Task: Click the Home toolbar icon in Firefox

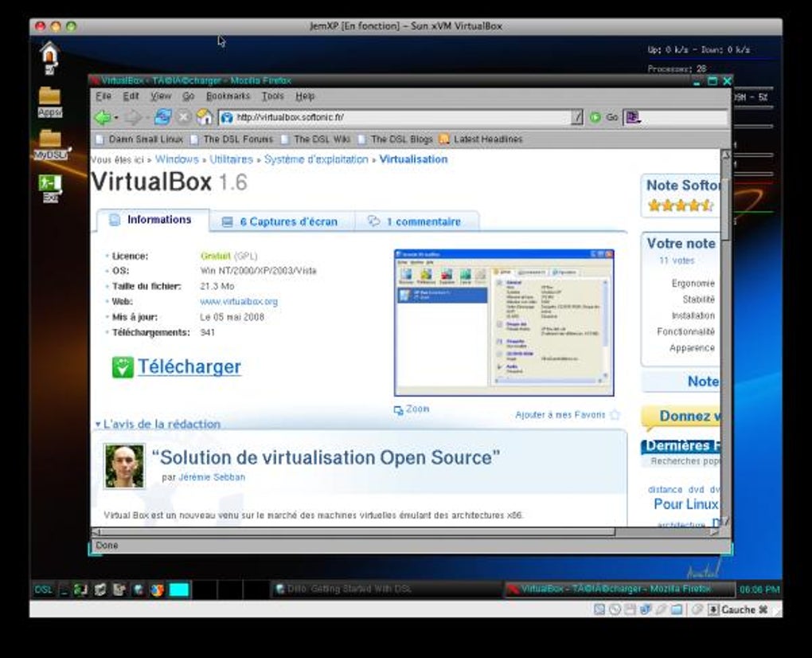Action: [x=205, y=117]
